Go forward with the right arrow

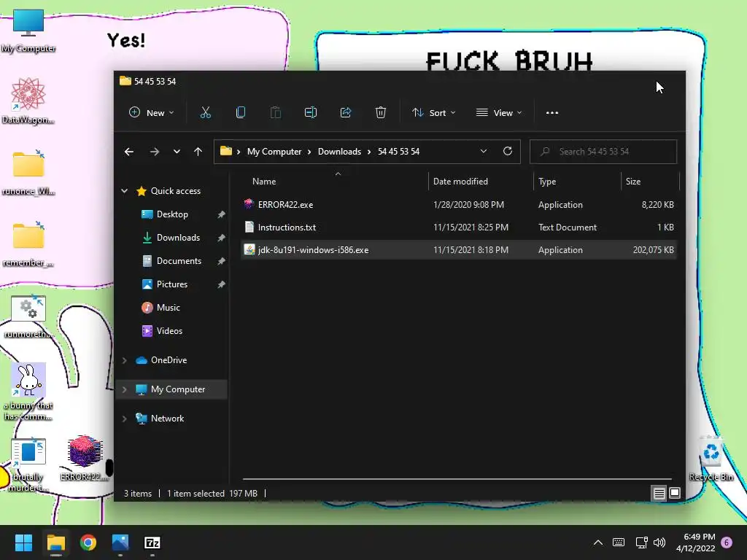(155, 152)
